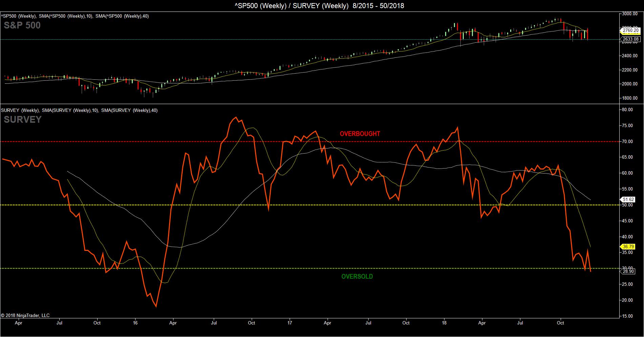The image size is (644, 337).
Task: Select the SURVEY (Weekly) SMA indicator label
Action: (79, 110)
